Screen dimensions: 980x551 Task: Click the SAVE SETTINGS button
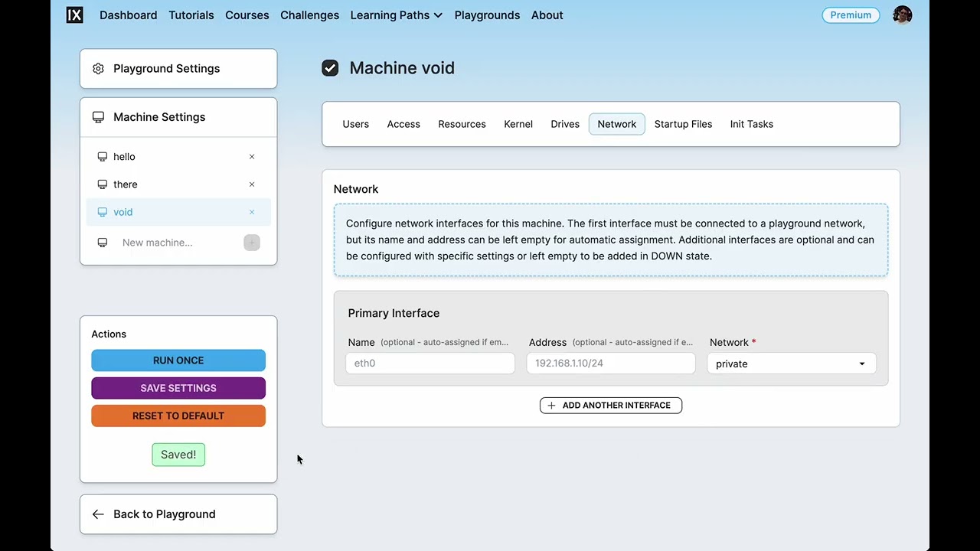[178, 388]
